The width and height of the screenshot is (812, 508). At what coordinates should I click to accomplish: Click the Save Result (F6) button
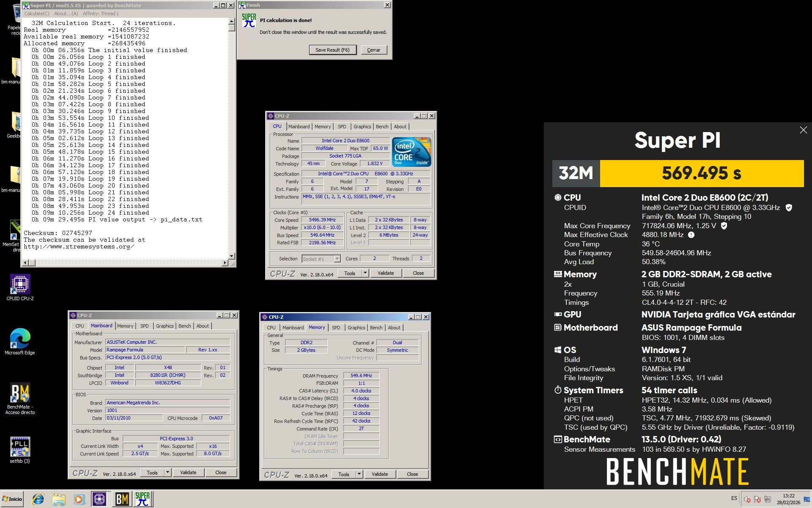332,50
